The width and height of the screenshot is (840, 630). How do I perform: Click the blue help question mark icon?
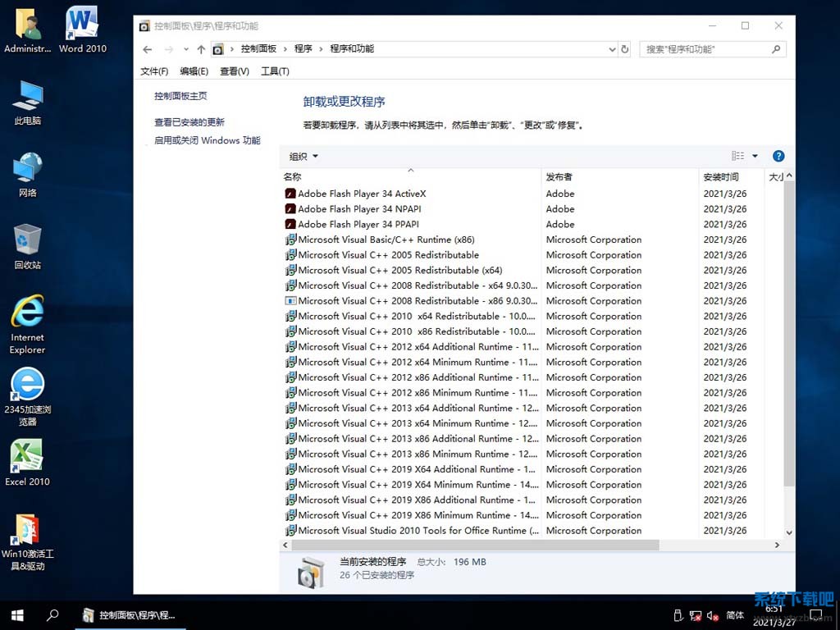coord(778,156)
